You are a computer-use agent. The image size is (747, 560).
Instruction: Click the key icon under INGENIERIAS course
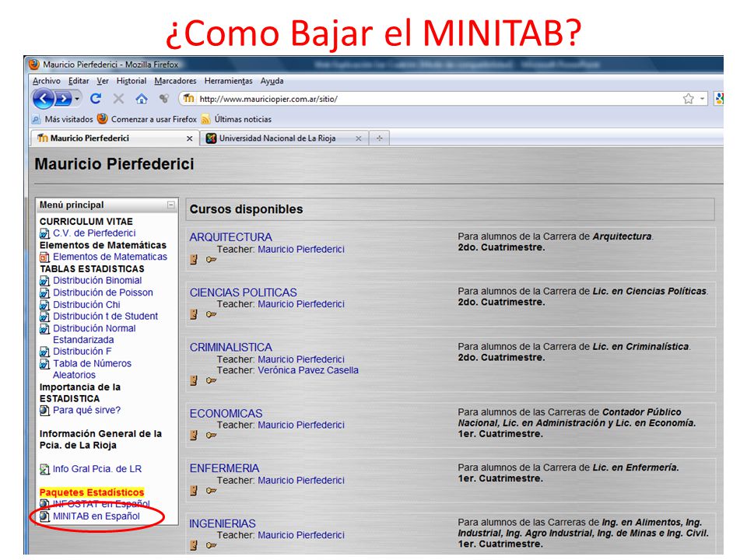click(x=211, y=545)
